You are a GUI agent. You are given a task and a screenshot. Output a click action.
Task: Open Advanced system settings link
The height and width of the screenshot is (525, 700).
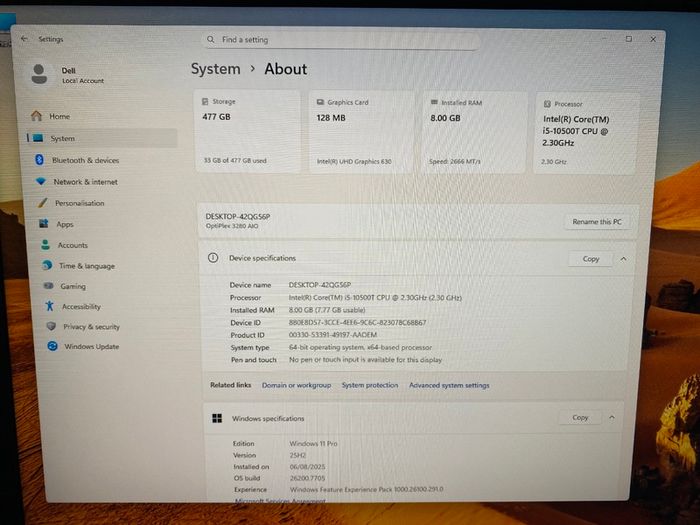[449, 385]
